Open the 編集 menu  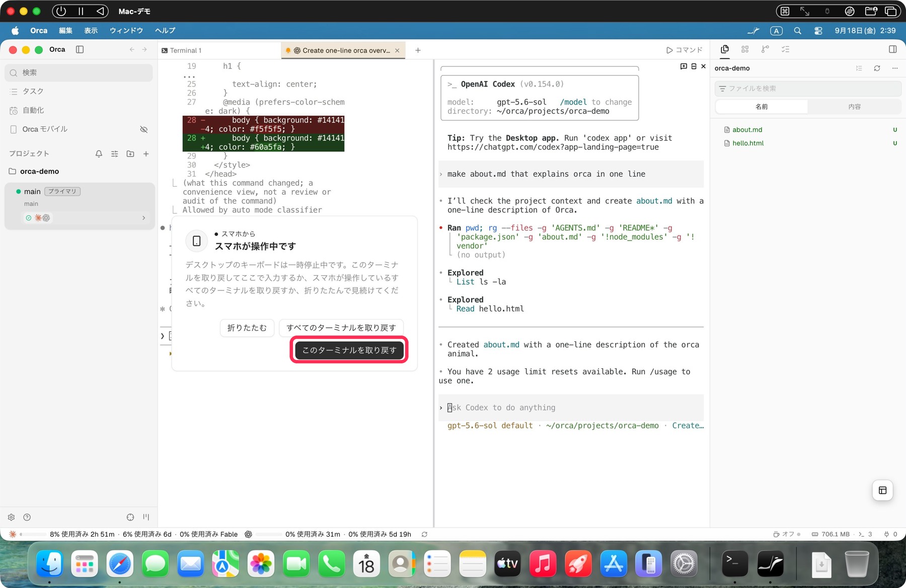click(65, 31)
